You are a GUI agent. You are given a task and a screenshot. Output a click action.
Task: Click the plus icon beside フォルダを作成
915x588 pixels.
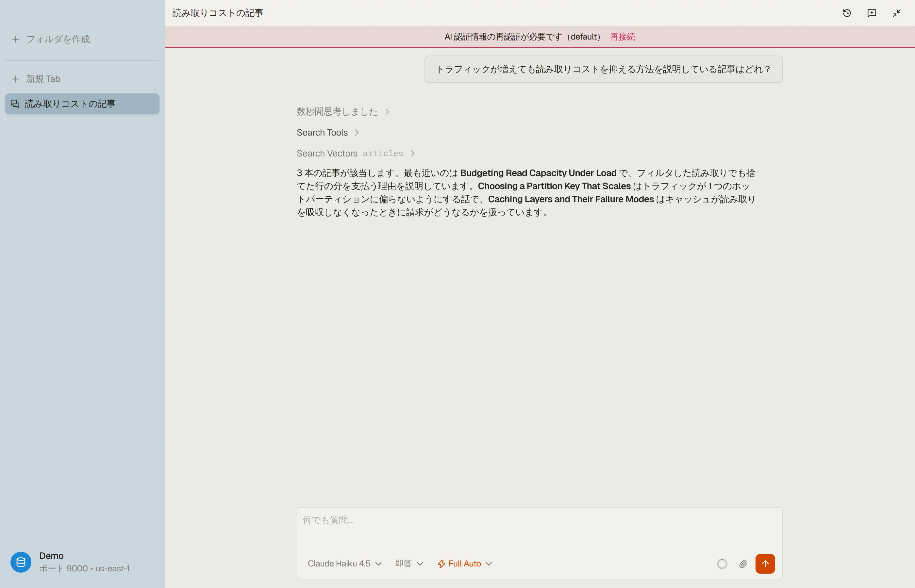click(x=16, y=39)
